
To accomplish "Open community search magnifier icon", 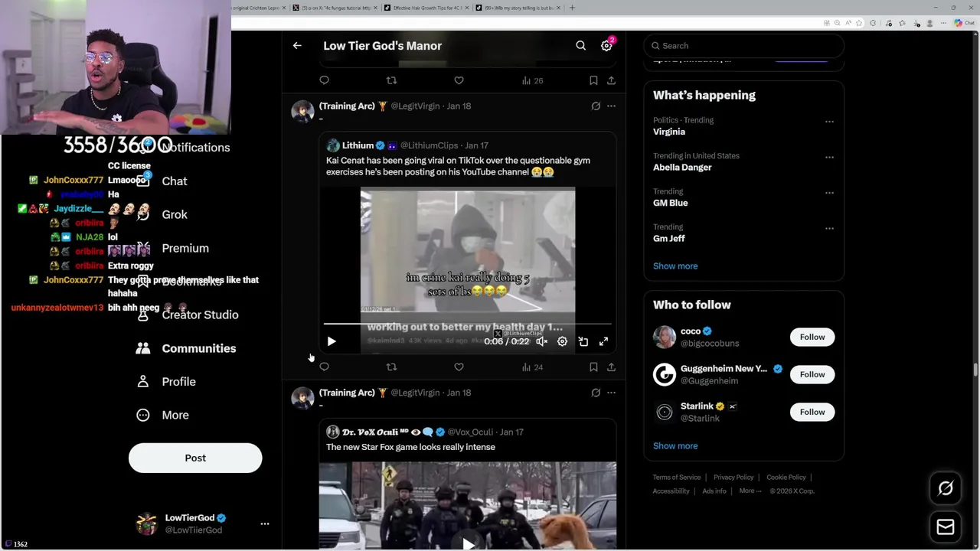I will click(581, 46).
